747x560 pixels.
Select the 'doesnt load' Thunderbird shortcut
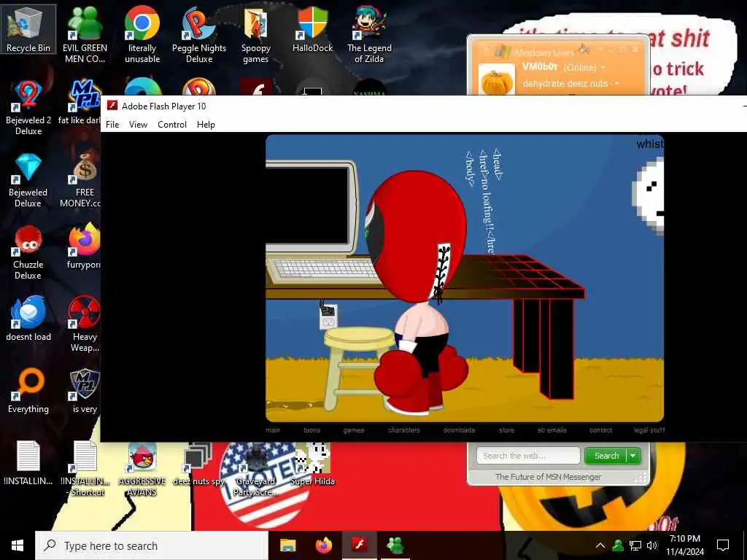click(x=28, y=318)
